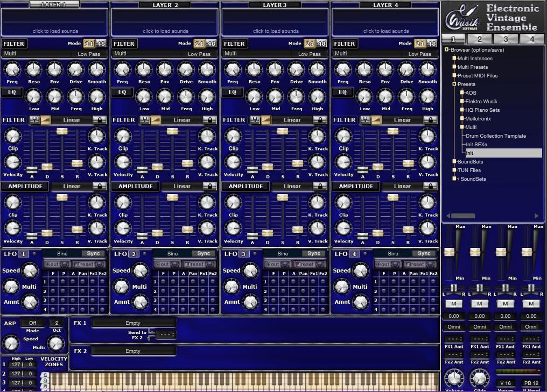547x392 pixels.
Task: Click the Omni MIDI channel of first mixer channel
Action: point(453,327)
